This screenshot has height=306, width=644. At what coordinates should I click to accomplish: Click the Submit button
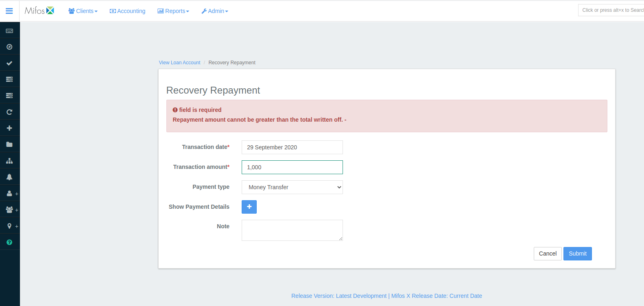[578, 254]
